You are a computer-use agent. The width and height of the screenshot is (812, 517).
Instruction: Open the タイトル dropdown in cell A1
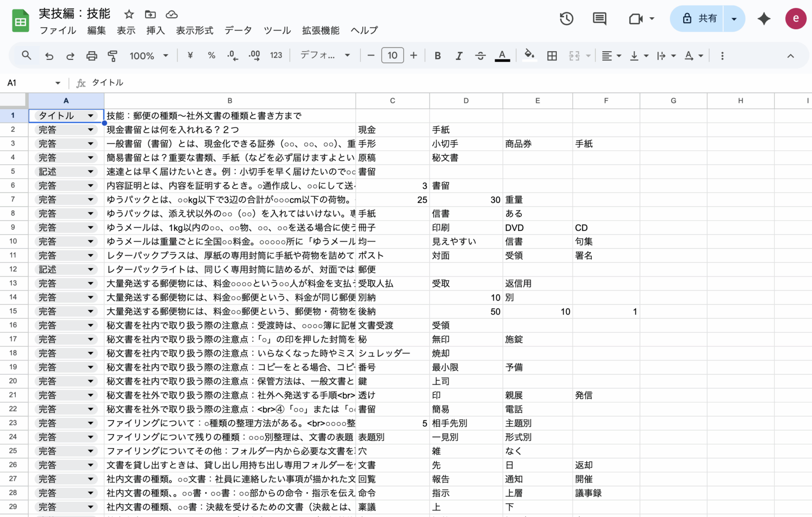90,116
